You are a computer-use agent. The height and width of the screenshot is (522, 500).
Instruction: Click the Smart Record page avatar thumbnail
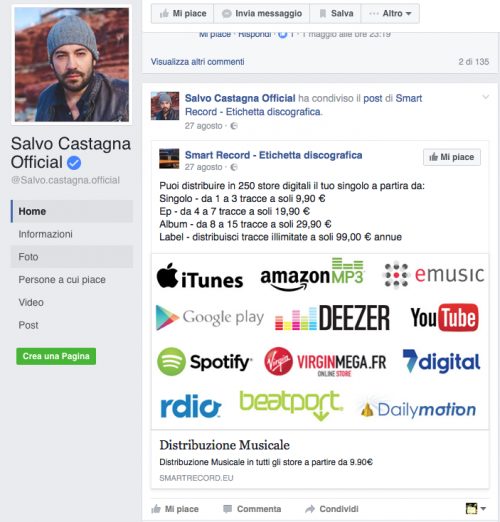(x=169, y=159)
